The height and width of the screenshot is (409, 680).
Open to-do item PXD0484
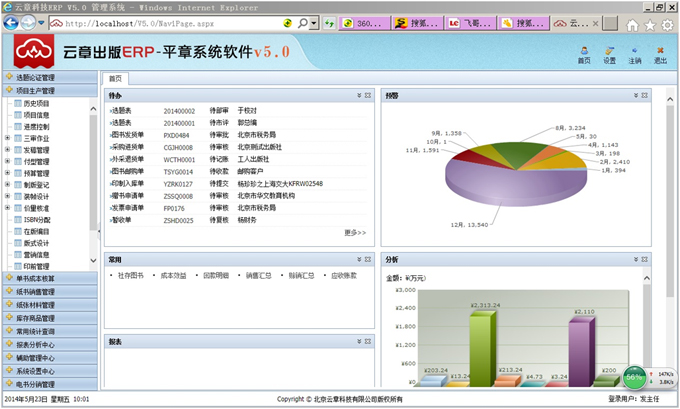pos(176,135)
